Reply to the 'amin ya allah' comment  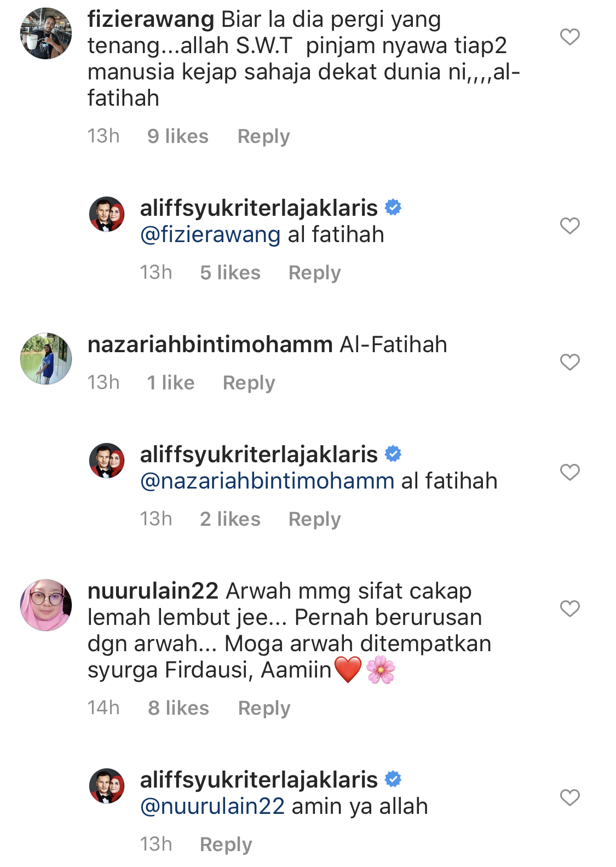click(x=226, y=845)
